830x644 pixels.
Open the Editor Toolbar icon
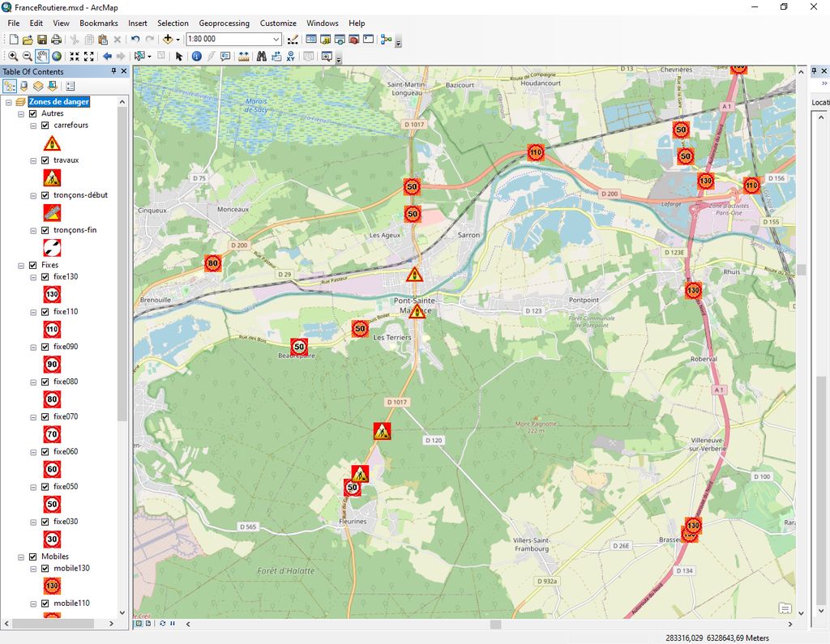coord(293,39)
